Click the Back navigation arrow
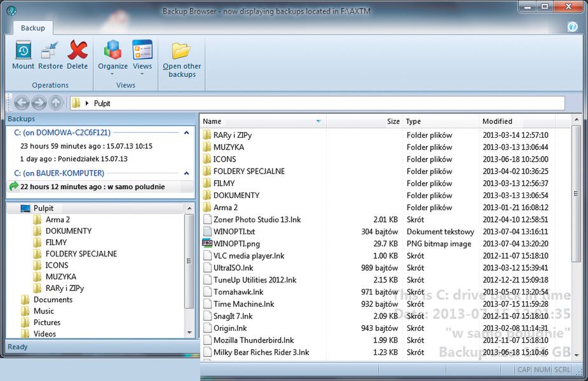The width and height of the screenshot is (588, 381). tap(22, 103)
